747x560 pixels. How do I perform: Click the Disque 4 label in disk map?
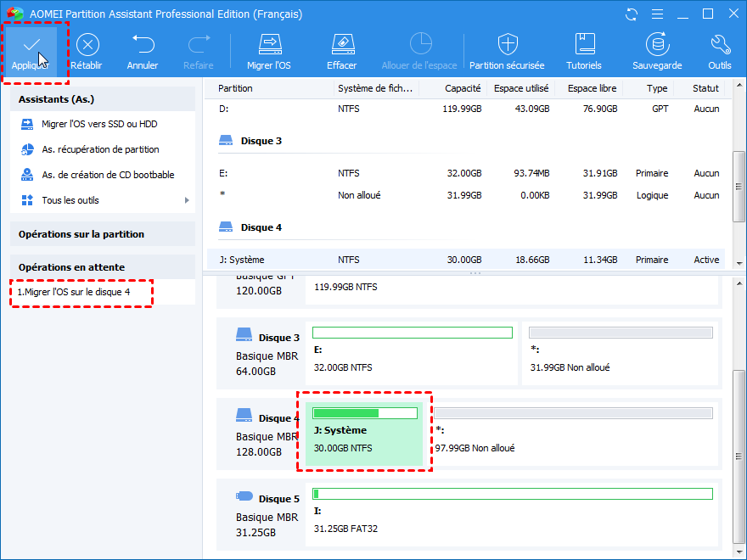pos(279,418)
